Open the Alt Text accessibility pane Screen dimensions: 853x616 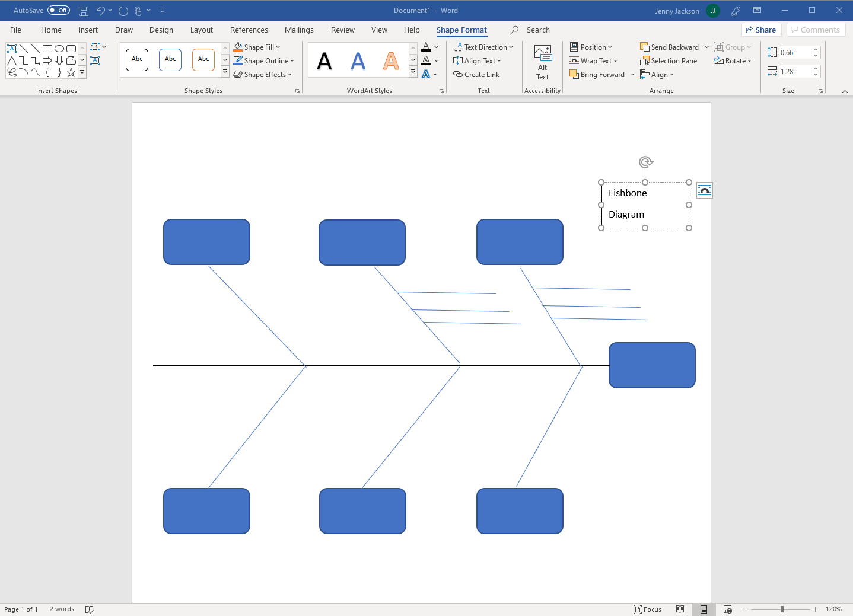tap(542, 62)
